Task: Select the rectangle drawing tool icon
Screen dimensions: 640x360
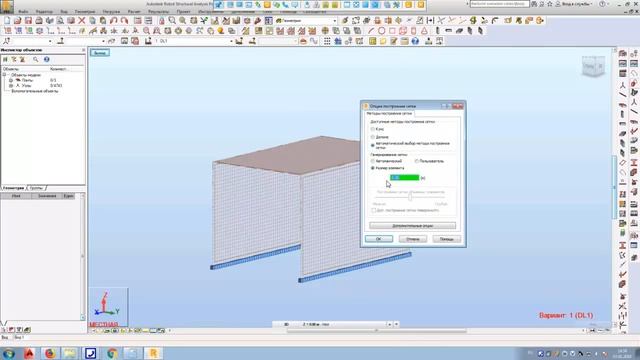Action: coord(392,31)
